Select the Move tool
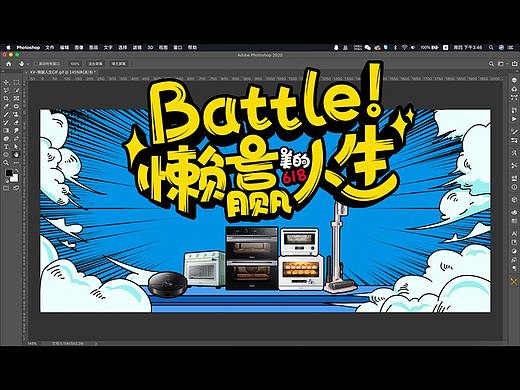This screenshot has width=520, height=390. coord(6,82)
